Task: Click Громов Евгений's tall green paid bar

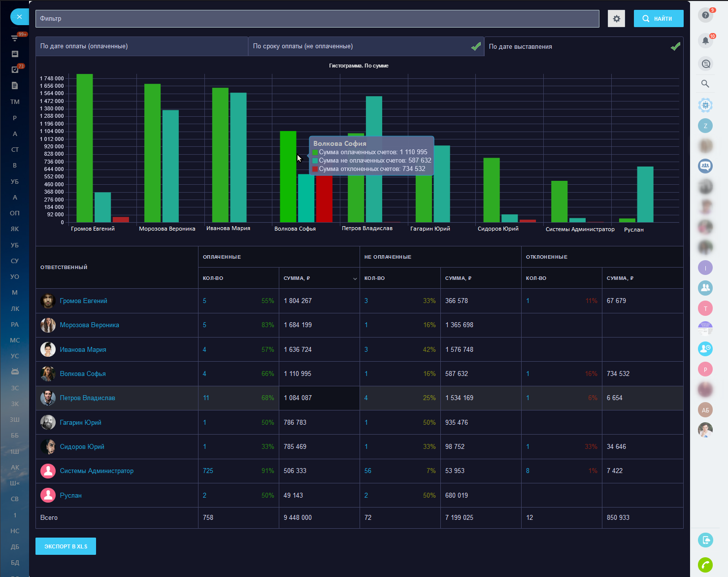Action: tap(85, 148)
